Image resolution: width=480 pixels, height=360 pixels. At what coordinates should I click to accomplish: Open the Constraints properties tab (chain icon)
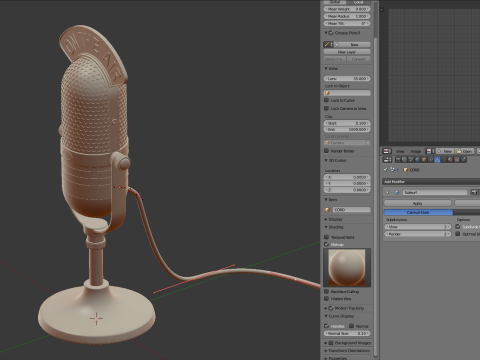(430, 159)
